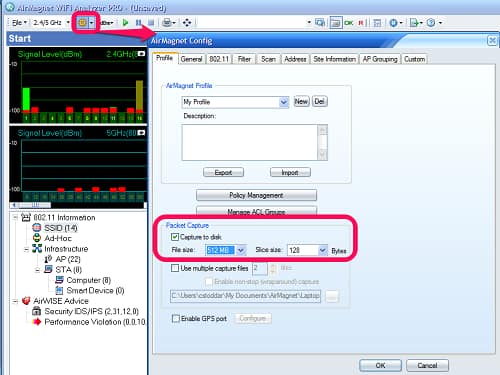Stop capture with the stop square icon

click(151, 23)
